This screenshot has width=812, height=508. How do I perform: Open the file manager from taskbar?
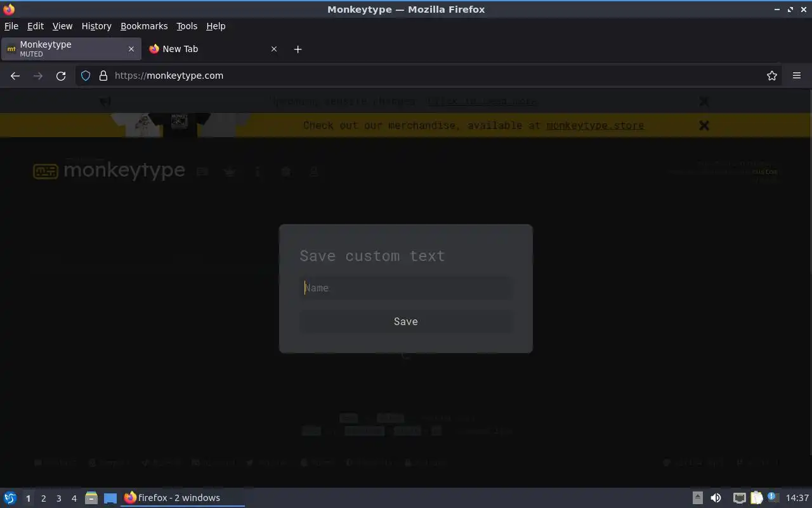pyautogui.click(x=91, y=498)
